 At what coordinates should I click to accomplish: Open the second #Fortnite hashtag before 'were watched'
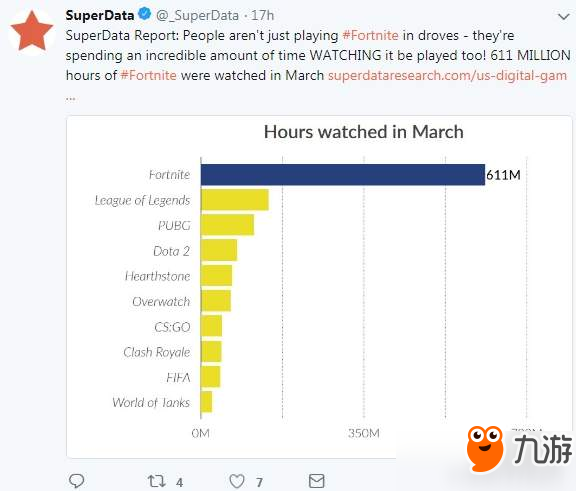tap(148, 75)
